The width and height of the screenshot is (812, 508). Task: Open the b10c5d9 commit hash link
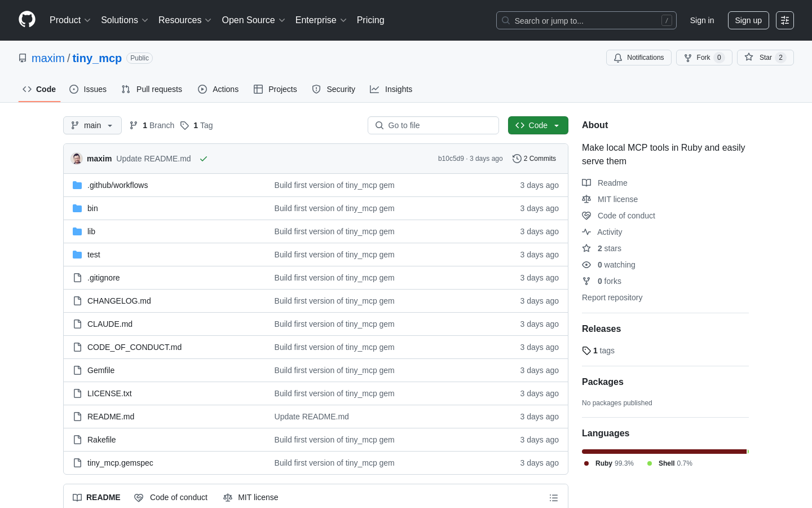pos(451,159)
